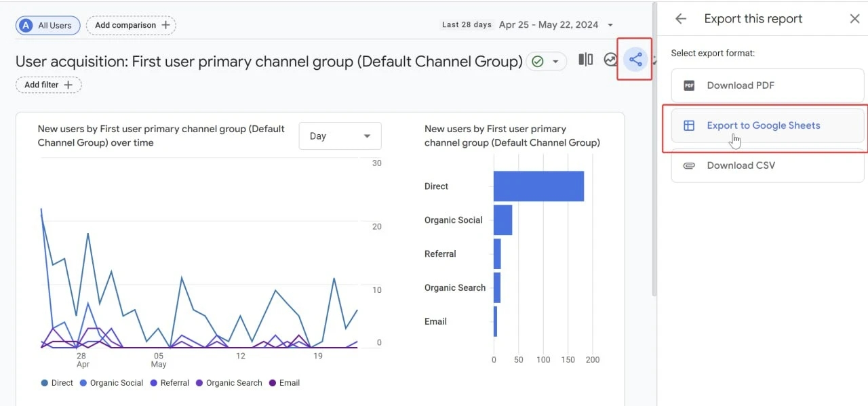The width and height of the screenshot is (868, 406).
Task: Click the report page vertical scrollbar
Action: coord(654,149)
